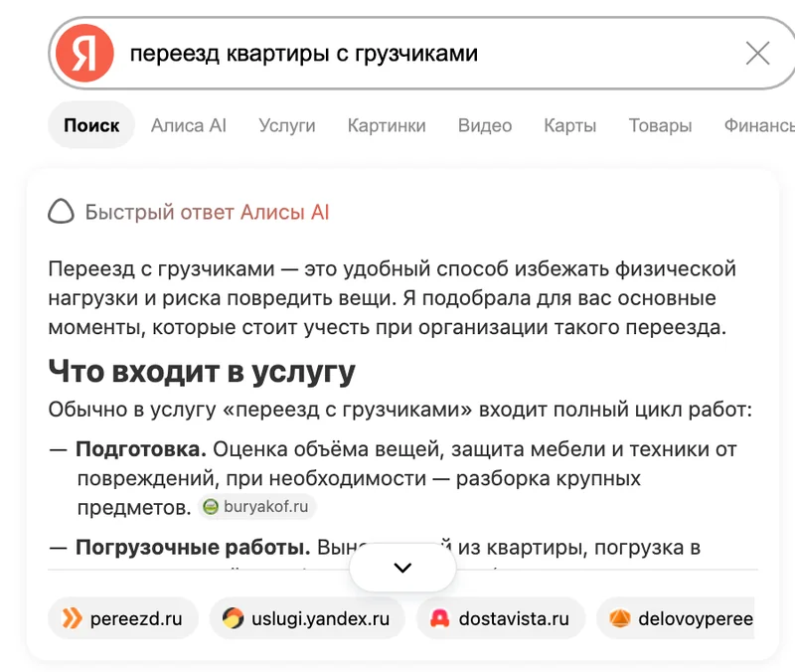Click the line Обычно в услугу

[400, 410]
